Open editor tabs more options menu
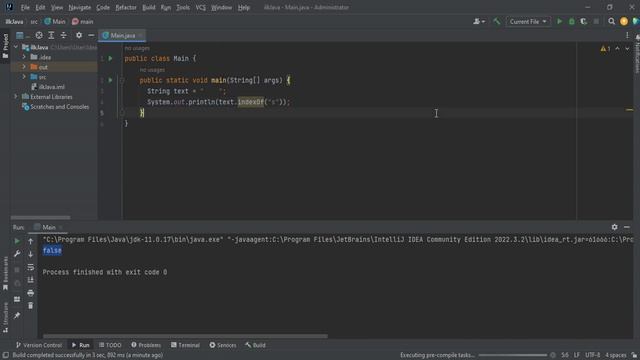Viewport: 640px width, 360px height. [x=627, y=36]
